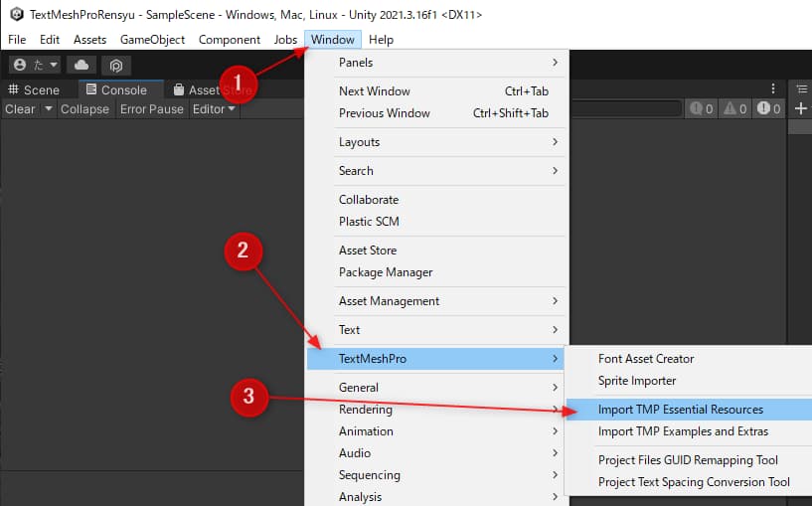Click the Console panel three-dot options

tap(773, 89)
